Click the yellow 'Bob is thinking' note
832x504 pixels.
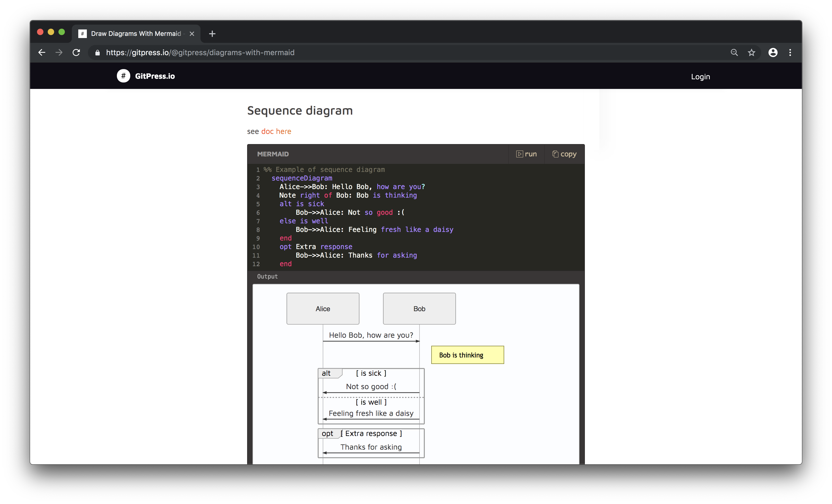click(467, 355)
